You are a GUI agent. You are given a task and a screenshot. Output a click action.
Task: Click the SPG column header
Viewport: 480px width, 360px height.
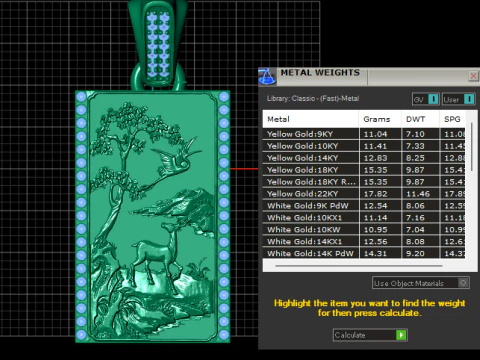(x=452, y=119)
